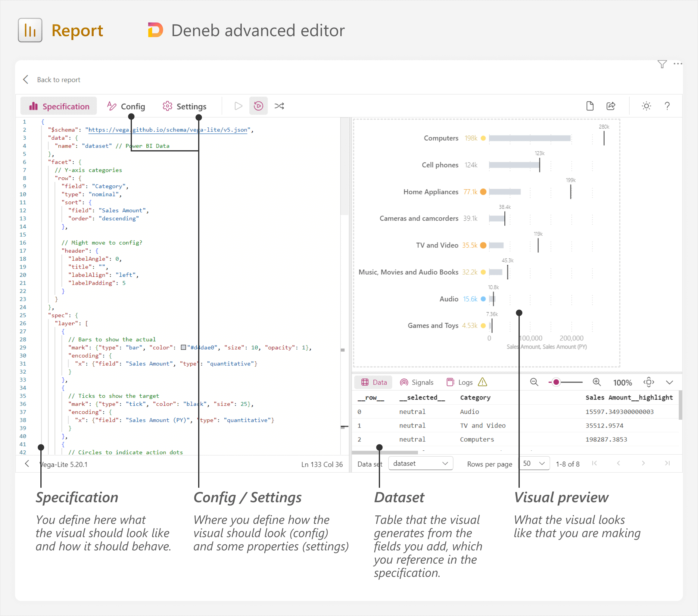698x616 pixels.
Task: Open the Logs tab
Action: click(460, 382)
